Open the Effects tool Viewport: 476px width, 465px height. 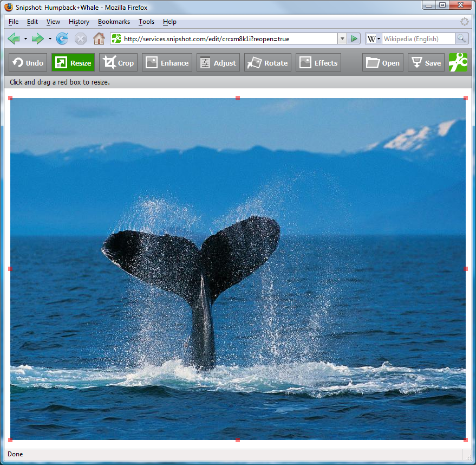tap(318, 63)
